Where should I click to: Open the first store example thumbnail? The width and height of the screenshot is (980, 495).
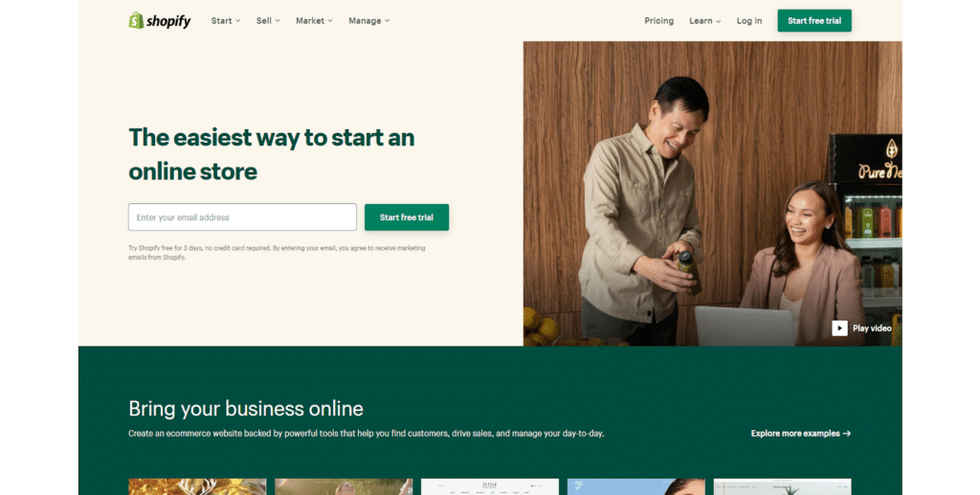tap(197, 487)
